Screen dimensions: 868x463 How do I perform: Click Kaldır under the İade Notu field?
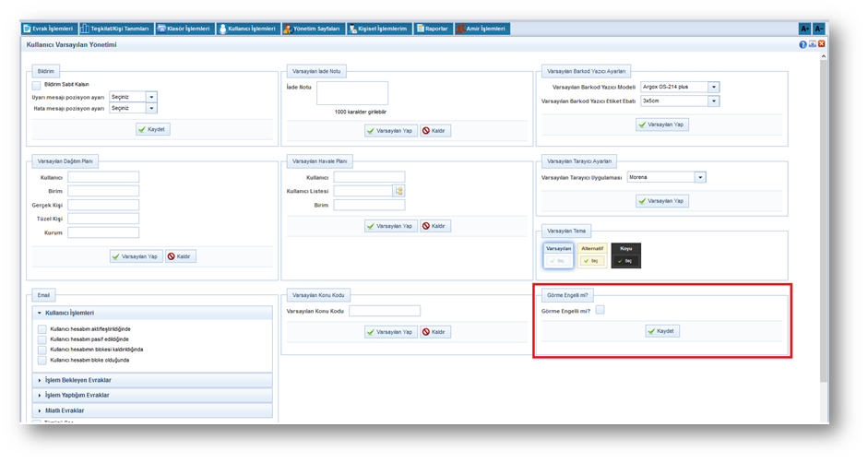[x=435, y=131]
